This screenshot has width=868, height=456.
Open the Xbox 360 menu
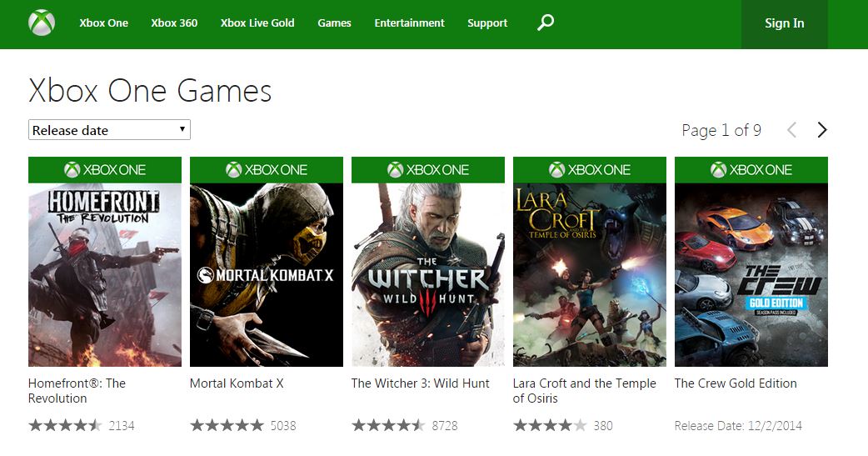174,23
